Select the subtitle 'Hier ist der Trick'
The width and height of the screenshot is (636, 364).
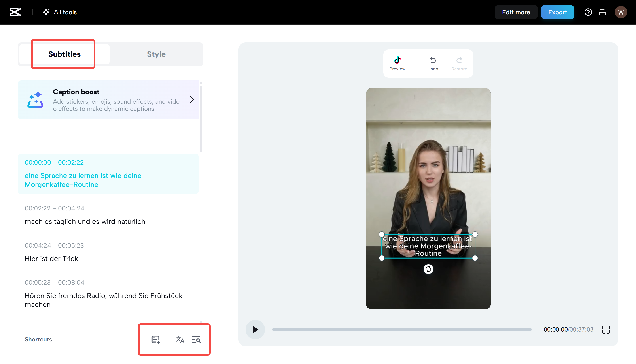[x=51, y=259]
